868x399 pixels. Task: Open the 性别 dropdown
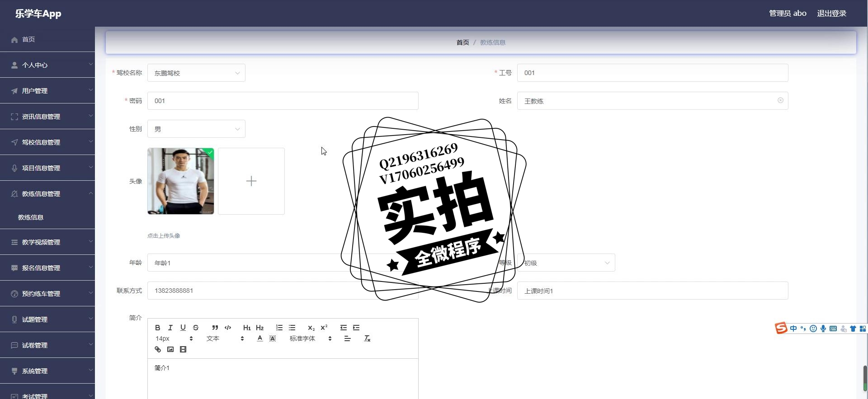tap(196, 129)
